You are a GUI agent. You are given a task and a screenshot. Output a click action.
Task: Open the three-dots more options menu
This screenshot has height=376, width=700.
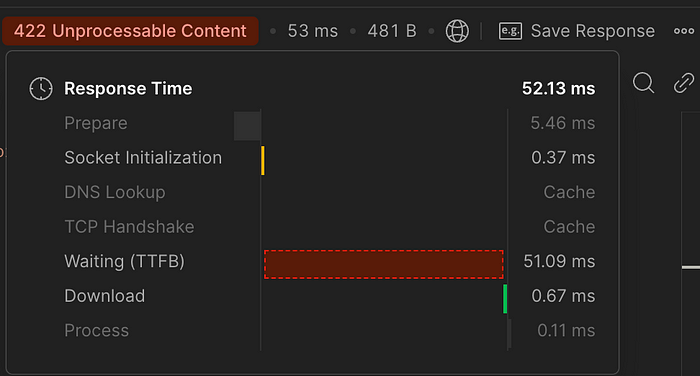click(x=684, y=31)
